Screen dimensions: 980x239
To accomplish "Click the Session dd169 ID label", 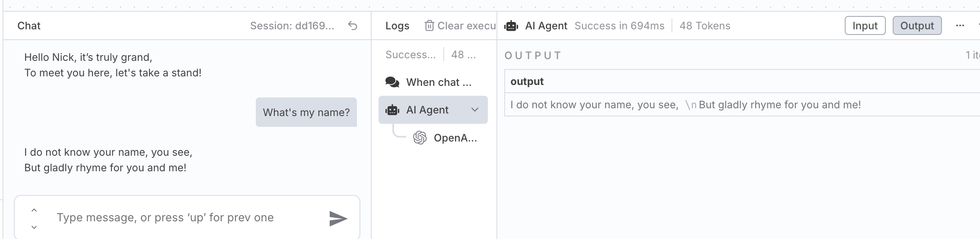I will (292, 26).
